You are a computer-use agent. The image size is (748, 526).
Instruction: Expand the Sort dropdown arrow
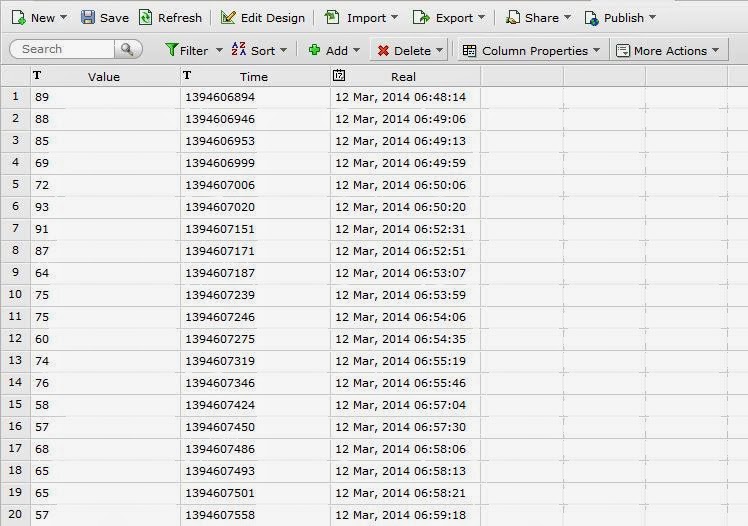283,50
